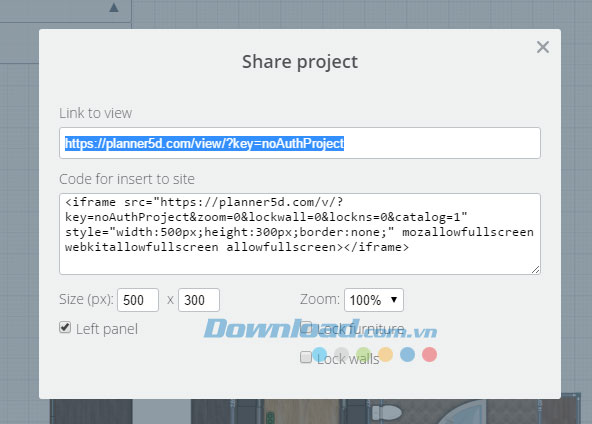This screenshot has width=592, height=424.
Task: Enable the Lock furniture checkbox
Action: pyautogui.click(x=306, y=327)
